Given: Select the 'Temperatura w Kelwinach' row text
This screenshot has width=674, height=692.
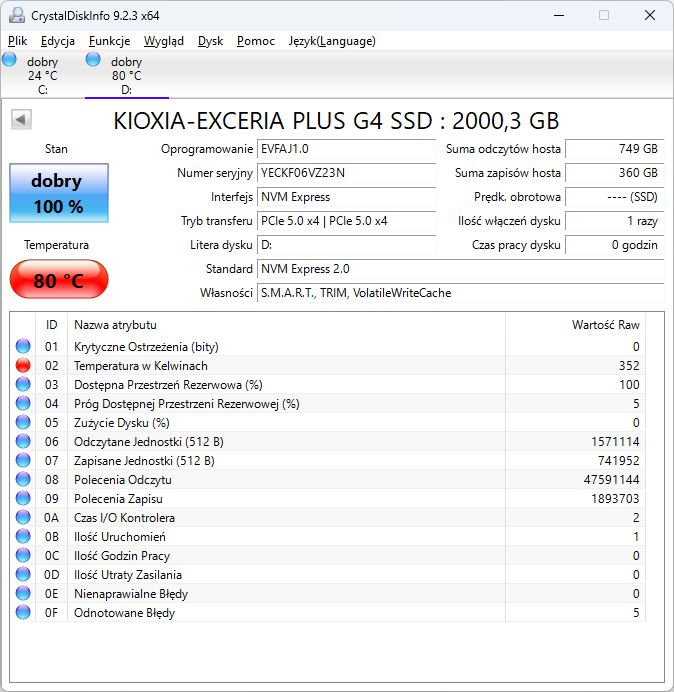Looking at the screenshot, I should tap(141, 366).
